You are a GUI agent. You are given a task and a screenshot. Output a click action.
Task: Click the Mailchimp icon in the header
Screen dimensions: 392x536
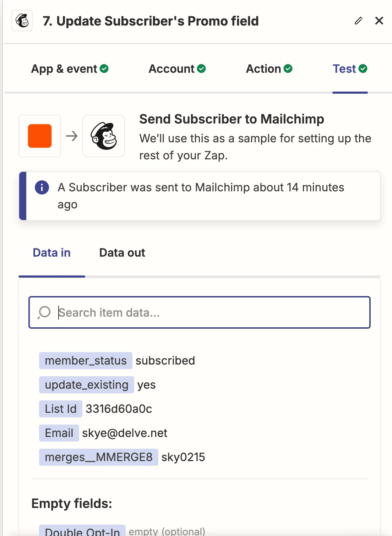point(22,21)
